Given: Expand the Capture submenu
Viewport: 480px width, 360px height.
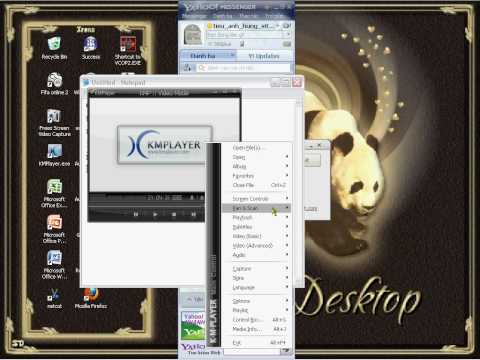Looking at the screenshot, I should [256, 268].
